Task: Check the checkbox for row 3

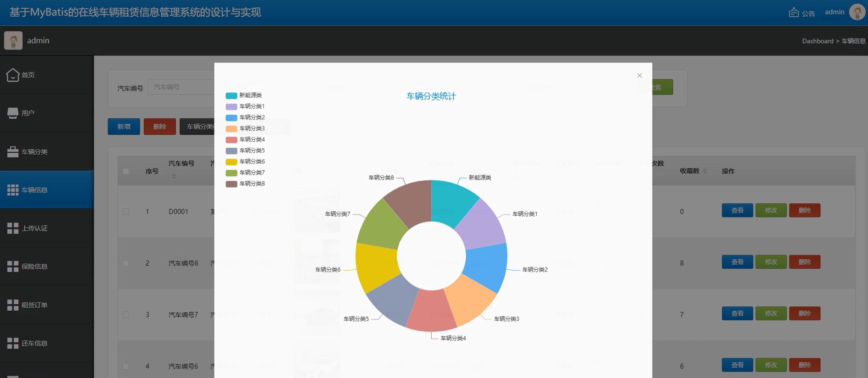Action: click(126, 315)
